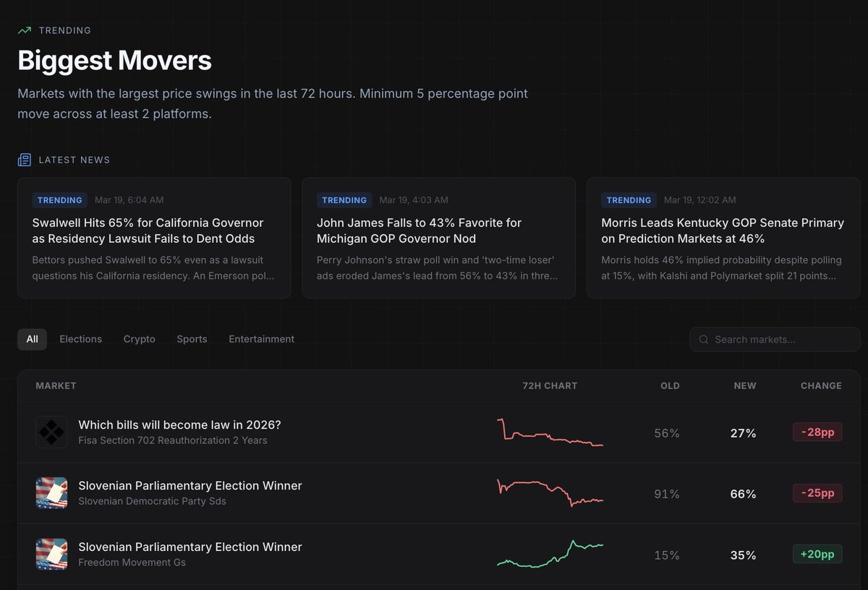Click the +20pp change badge

point(817,554)
